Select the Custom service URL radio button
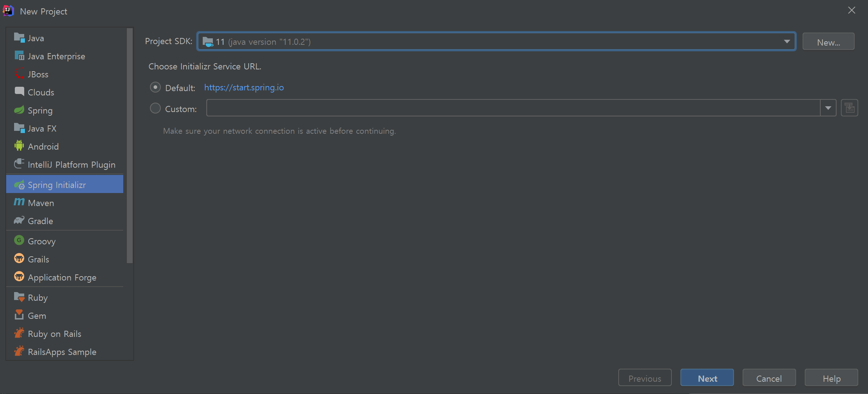Viewport: 868px width, 394px height. point(155,108)
